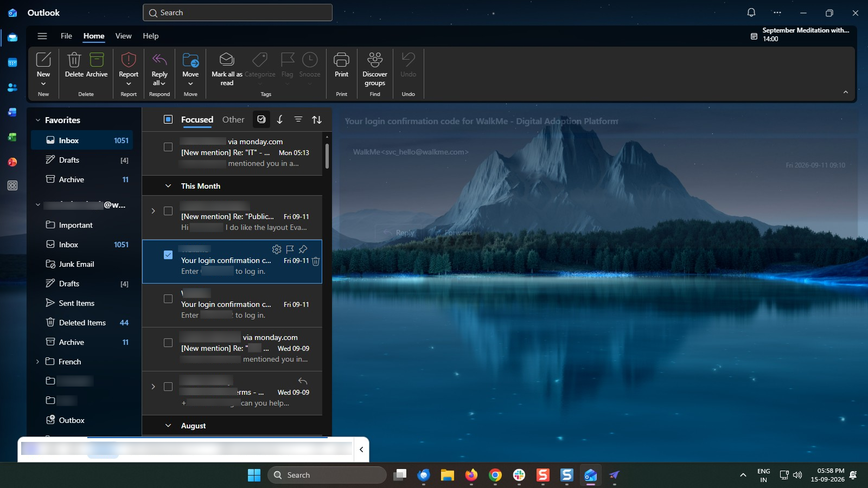
Task: Open Word app from left rail
Action: pyautogui.click(x=12, y=112)
